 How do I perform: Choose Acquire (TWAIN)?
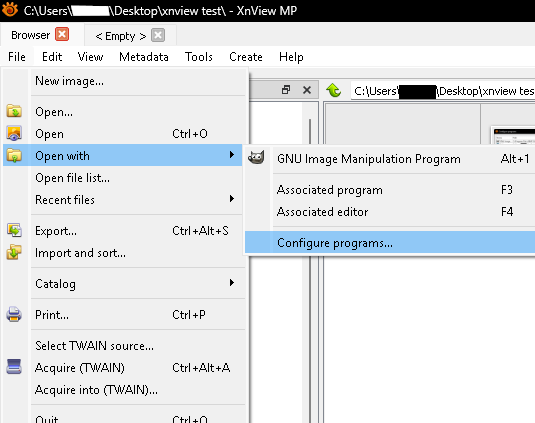click(x=123, y=367)
